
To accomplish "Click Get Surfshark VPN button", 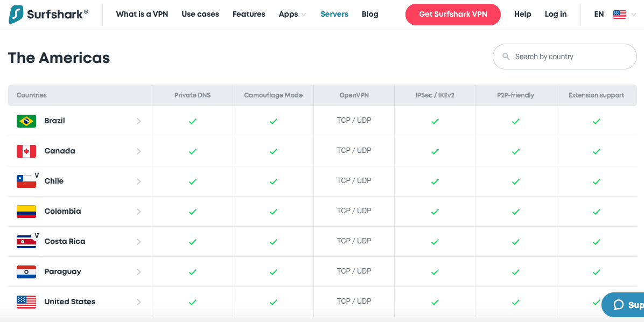I will point(453,15).
